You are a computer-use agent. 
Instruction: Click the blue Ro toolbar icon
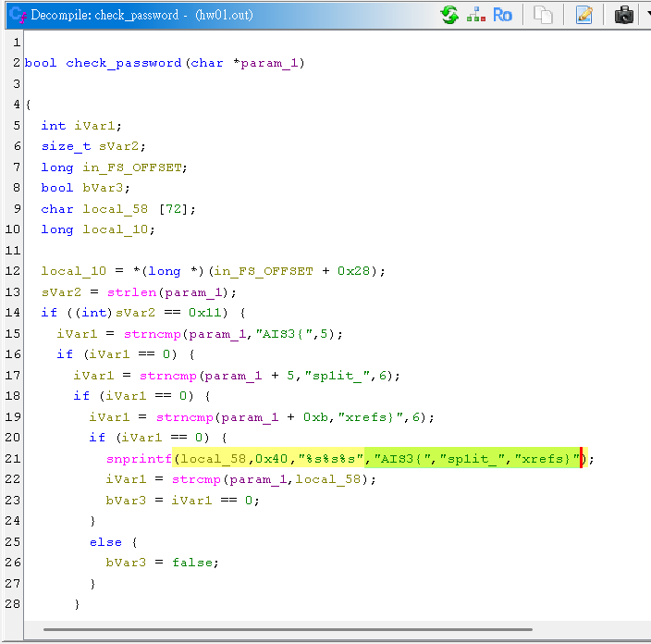pos(502,16)
